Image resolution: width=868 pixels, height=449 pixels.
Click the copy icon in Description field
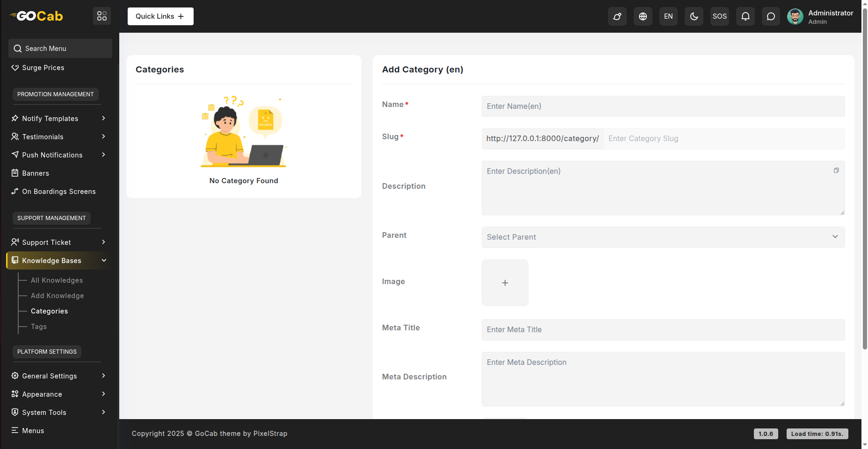tap(836, 171)
